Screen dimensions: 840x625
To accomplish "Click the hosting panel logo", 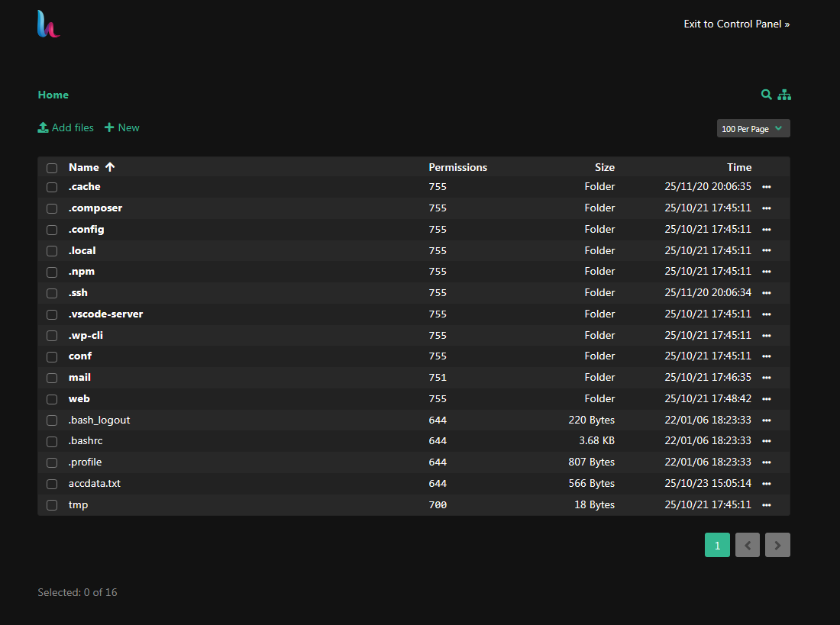I will coord(48,24).
